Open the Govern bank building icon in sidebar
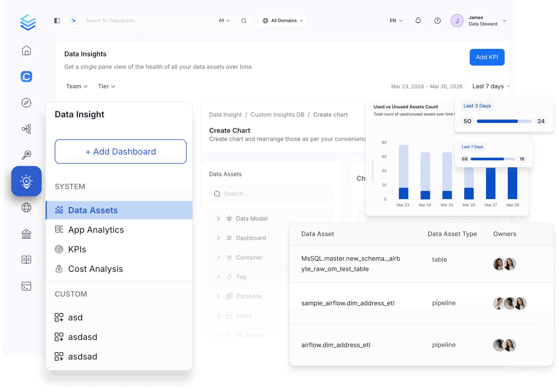This screenshot has height=392, width=559. (x=26, y=234)
